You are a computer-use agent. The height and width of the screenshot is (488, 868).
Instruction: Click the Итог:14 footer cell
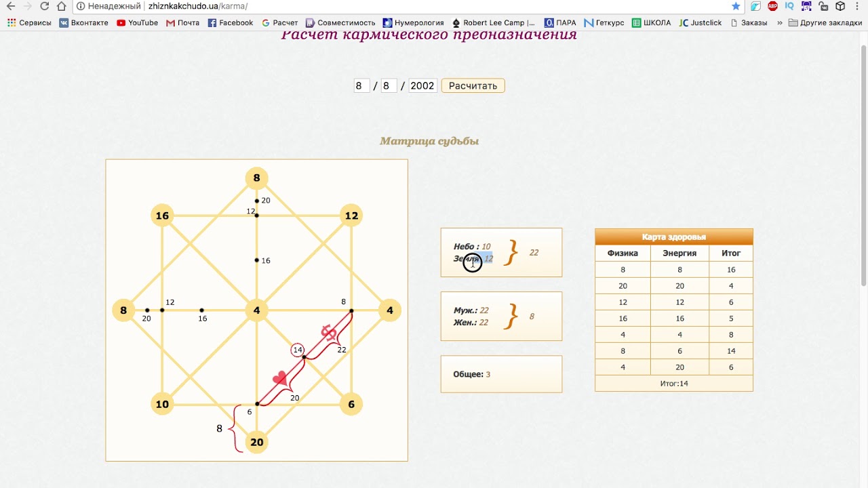coord(674,384)
